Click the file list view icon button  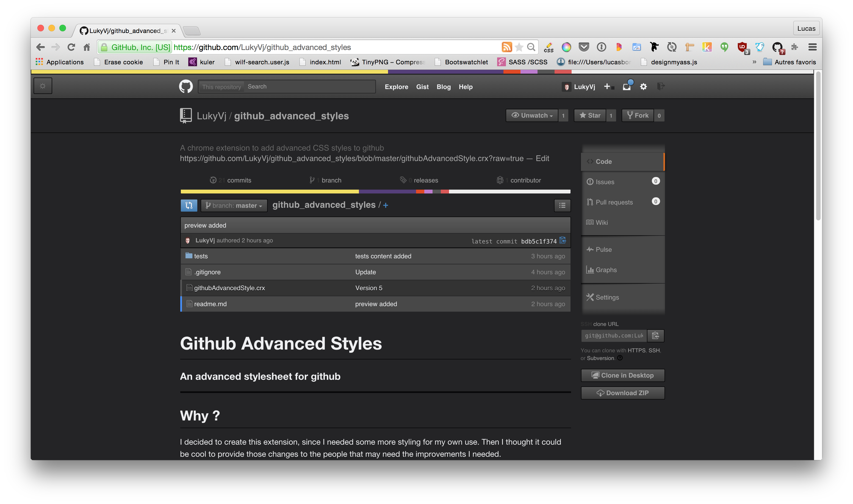pos(562,205)
